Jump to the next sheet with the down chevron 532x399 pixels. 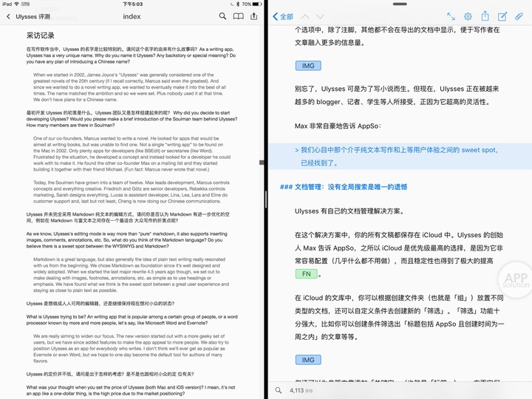319,16
